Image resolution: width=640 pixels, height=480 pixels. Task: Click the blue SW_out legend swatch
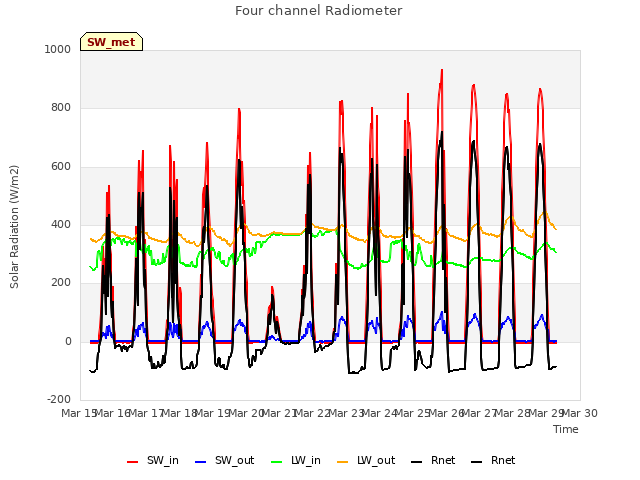point(200,462)
